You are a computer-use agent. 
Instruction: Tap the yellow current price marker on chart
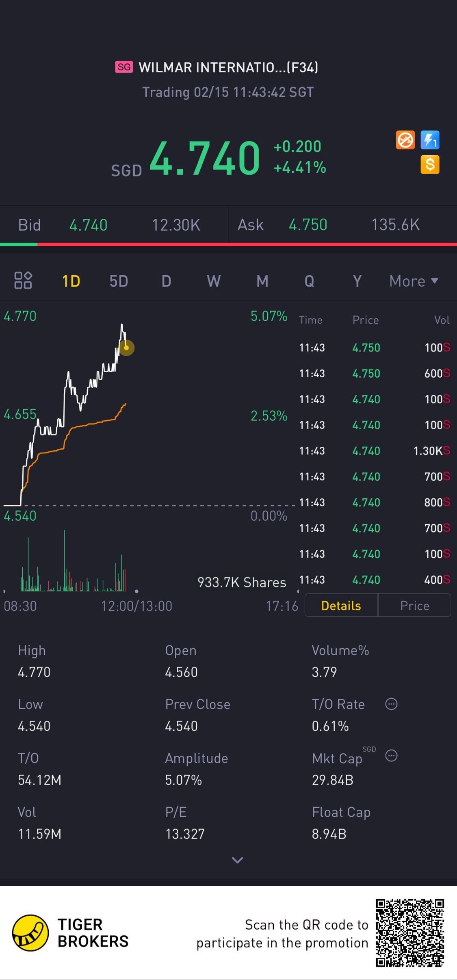[126, 348]
